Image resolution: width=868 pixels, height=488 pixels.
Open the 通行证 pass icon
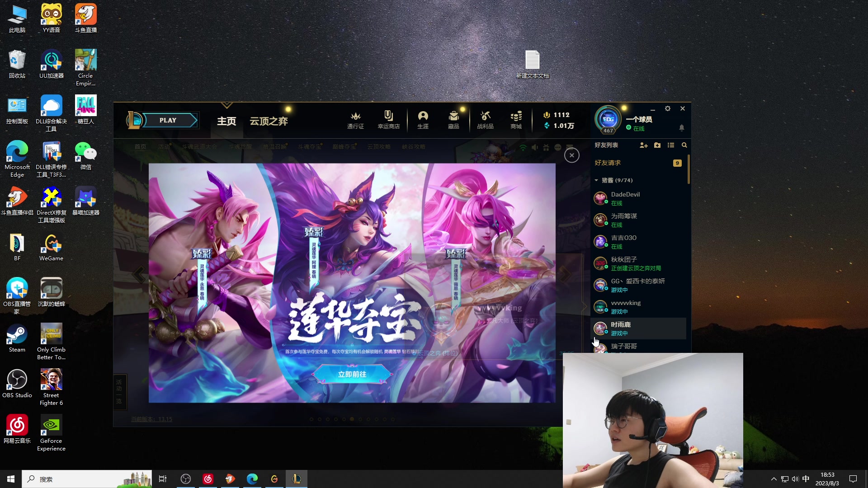click(x=355, y=120)
